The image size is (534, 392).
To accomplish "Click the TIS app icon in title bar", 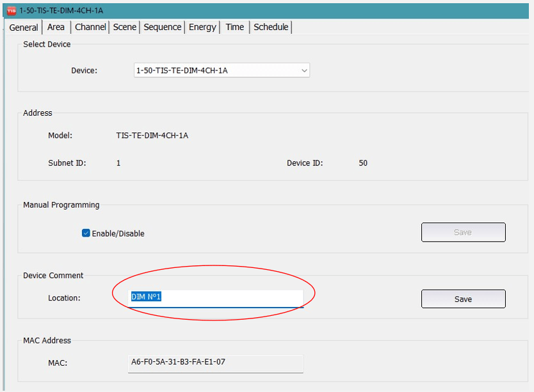I will tap(12, 11).
